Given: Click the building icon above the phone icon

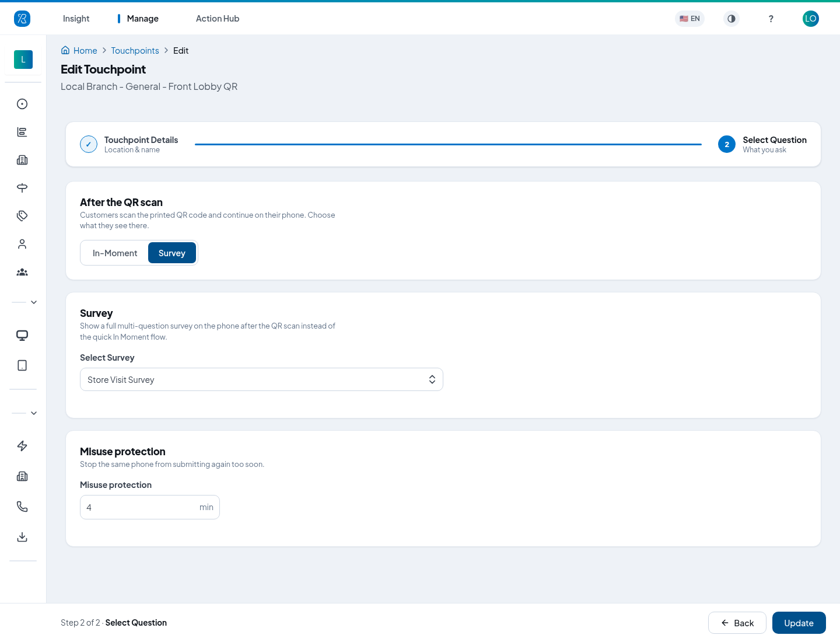Looking at the screenshot, I should coord(22,476).
